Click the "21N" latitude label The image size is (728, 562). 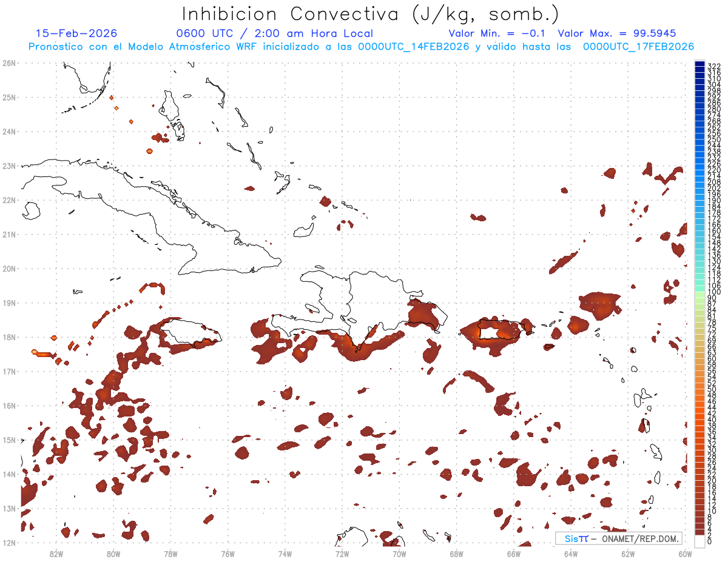click(9, 234)
